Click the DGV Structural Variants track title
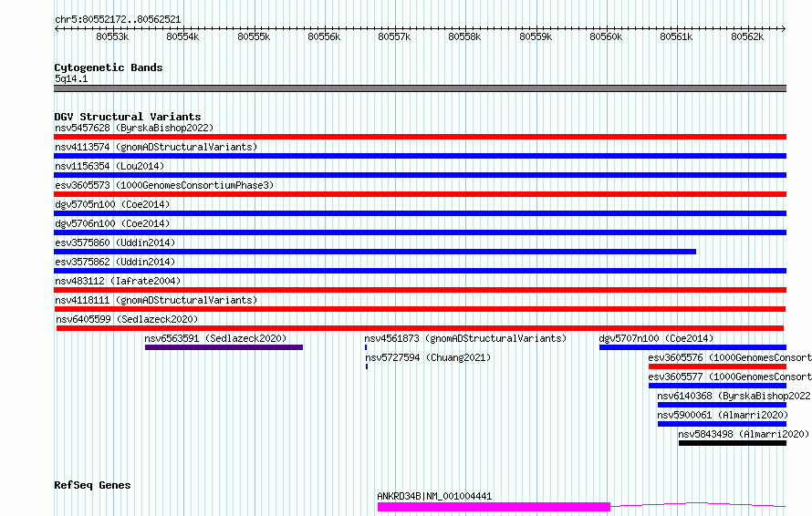 128,117
